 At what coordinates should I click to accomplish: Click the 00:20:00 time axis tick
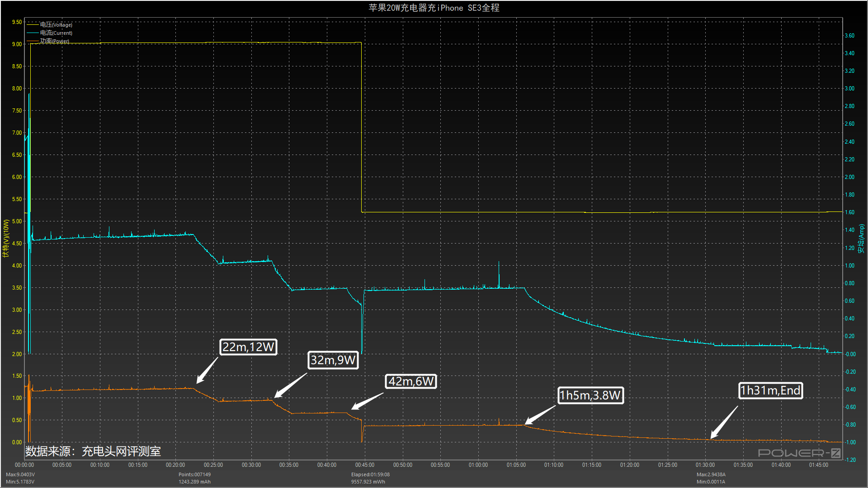tap(175, 465)
